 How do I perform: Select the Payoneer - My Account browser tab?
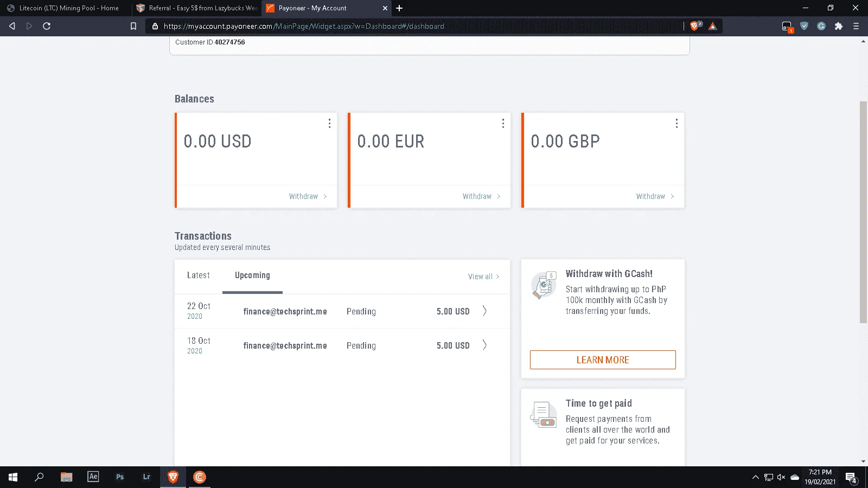327,8
